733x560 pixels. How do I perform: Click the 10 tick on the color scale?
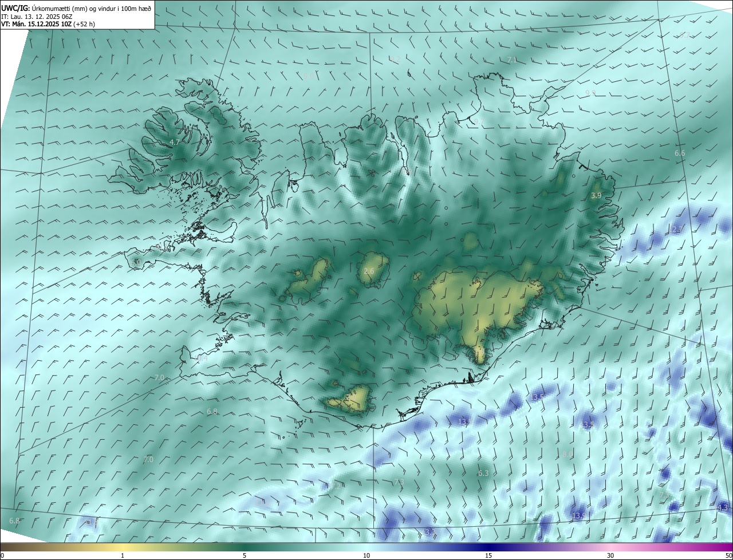click(x=366, y=555)
